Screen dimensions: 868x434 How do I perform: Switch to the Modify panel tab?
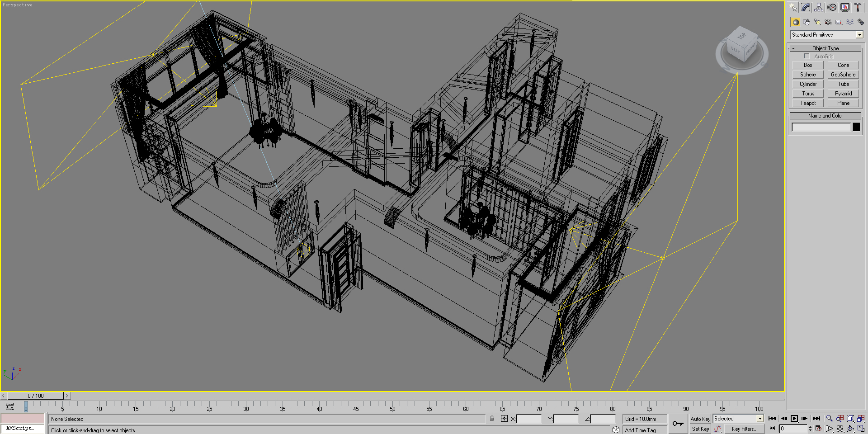(x=806, y=7)
